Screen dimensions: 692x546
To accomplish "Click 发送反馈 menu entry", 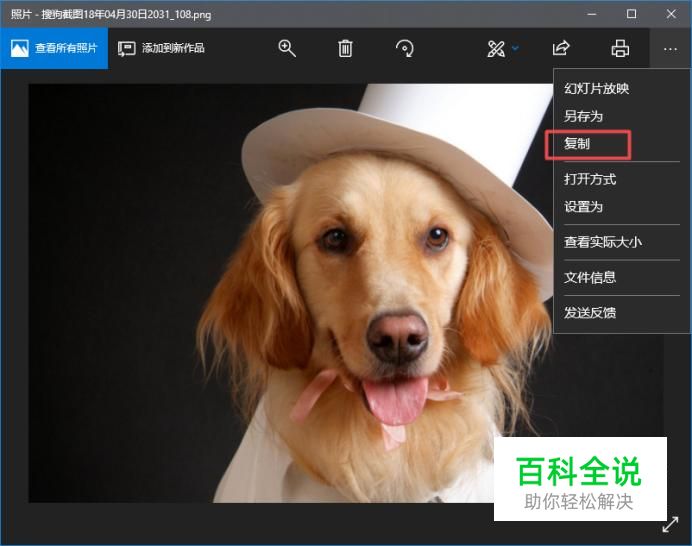I will point(590,312).
